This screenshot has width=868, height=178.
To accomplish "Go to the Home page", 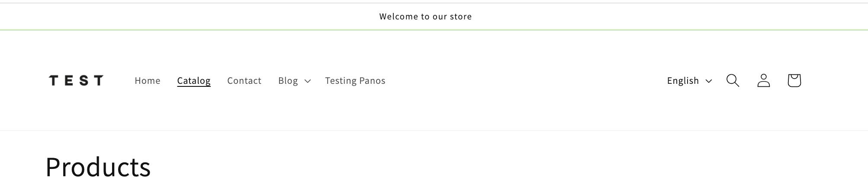I will click(148, 81).
